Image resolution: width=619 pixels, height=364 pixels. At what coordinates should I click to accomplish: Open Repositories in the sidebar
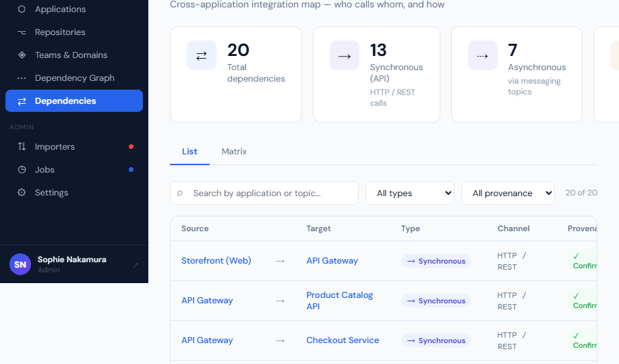point(74,32)
